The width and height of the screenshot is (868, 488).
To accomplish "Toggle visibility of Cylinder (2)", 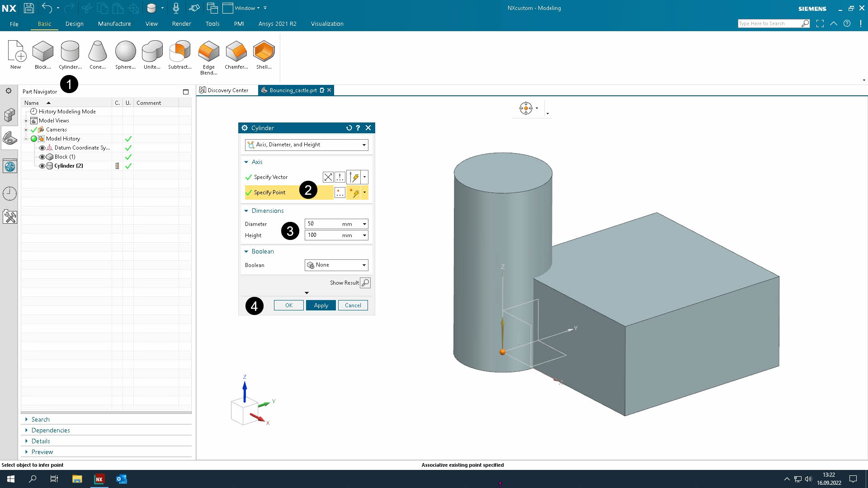I will coord(42,166).
